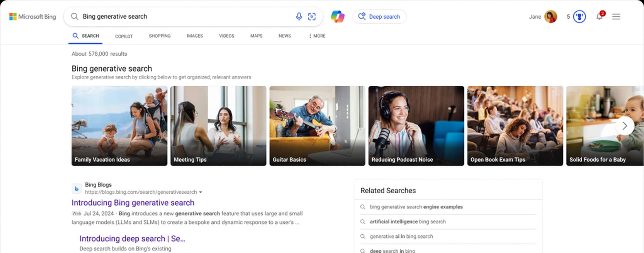The image size is (644, 253).
Task: Click the Deep search button
Action: coord(379,17)
